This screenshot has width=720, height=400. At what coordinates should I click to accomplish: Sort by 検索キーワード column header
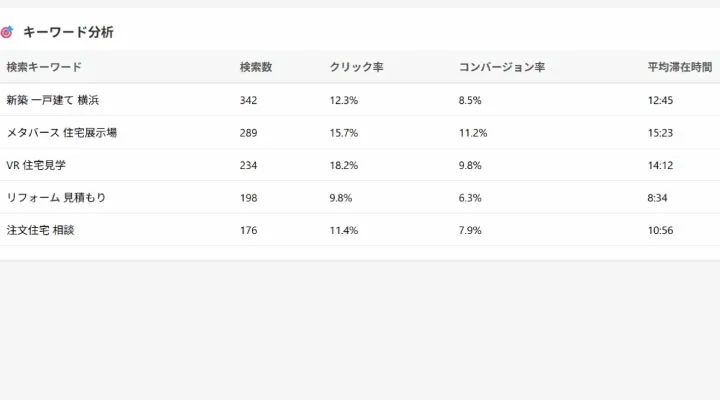(x=44, y=67)
